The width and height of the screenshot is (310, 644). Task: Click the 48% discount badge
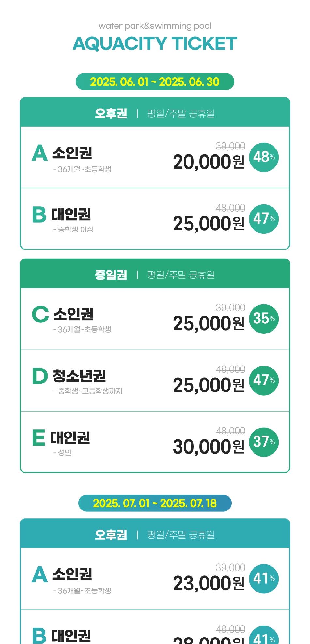[264, 157]
